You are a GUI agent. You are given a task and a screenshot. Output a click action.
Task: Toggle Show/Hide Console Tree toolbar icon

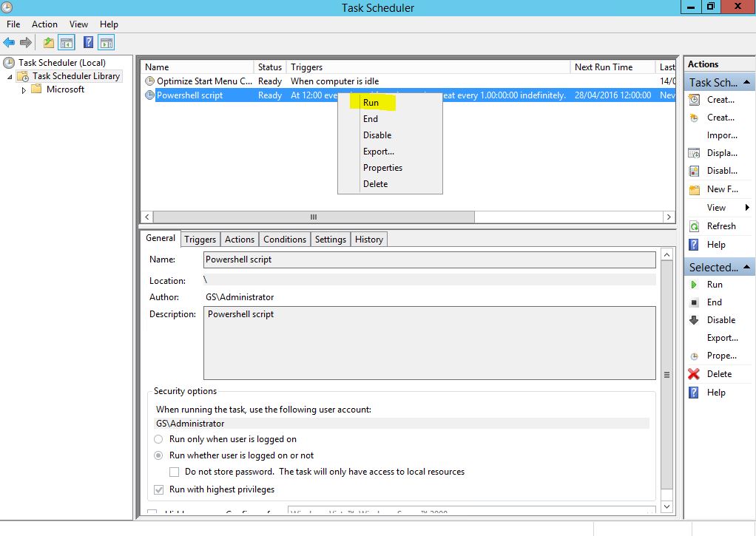67,42
